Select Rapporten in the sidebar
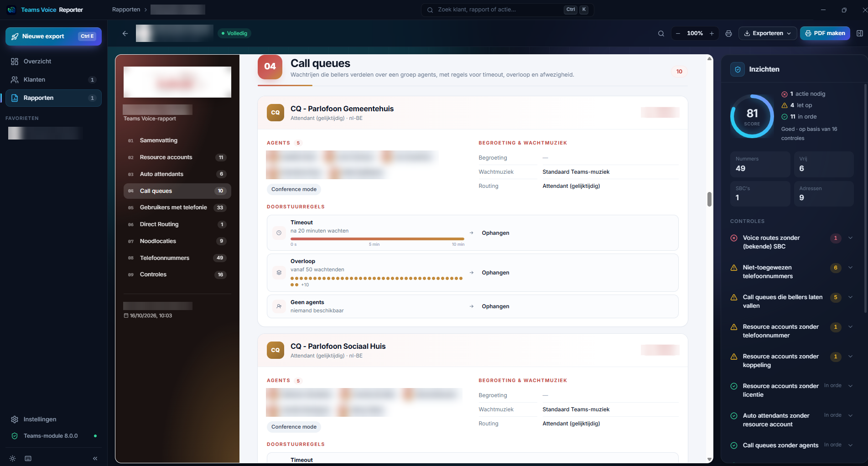This screenshot has width=868, height=466. (53, 98)
